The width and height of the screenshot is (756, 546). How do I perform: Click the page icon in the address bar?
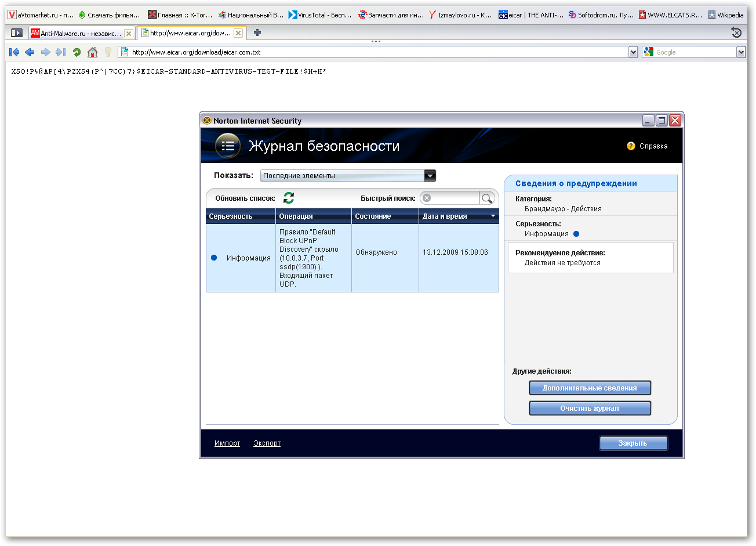[125, 52]
